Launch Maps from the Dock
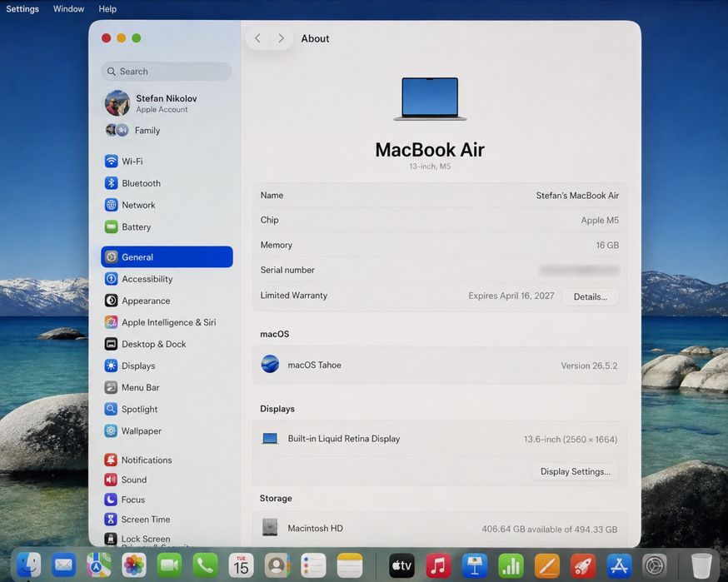This screenshot has width=728, height=582. click(99, 565)
